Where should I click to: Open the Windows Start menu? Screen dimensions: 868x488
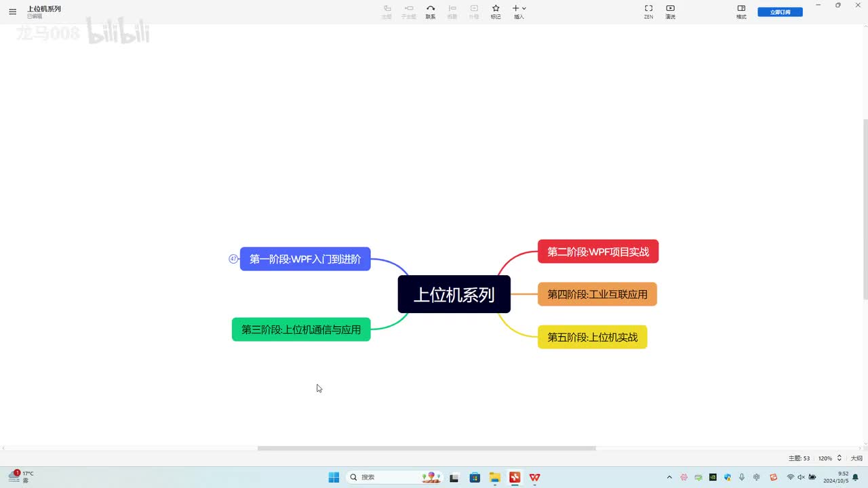[x=334, y=477]
